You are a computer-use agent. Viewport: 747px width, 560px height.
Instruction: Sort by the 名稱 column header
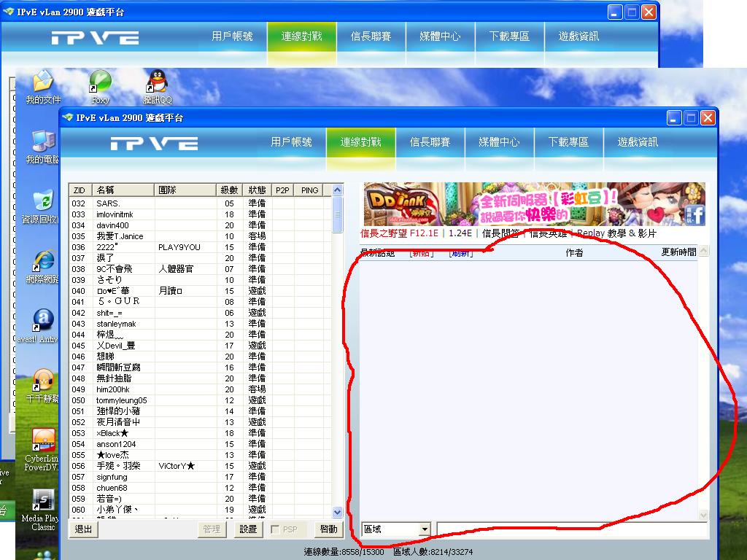tap(123, 190)
